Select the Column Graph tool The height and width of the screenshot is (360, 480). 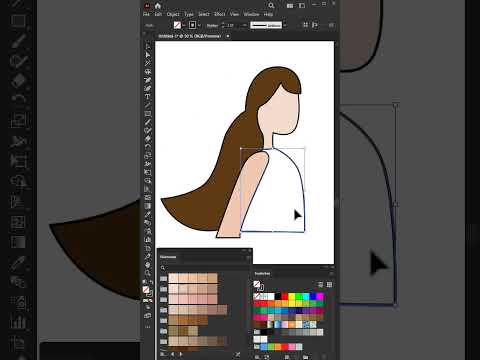tap(148, 240)
